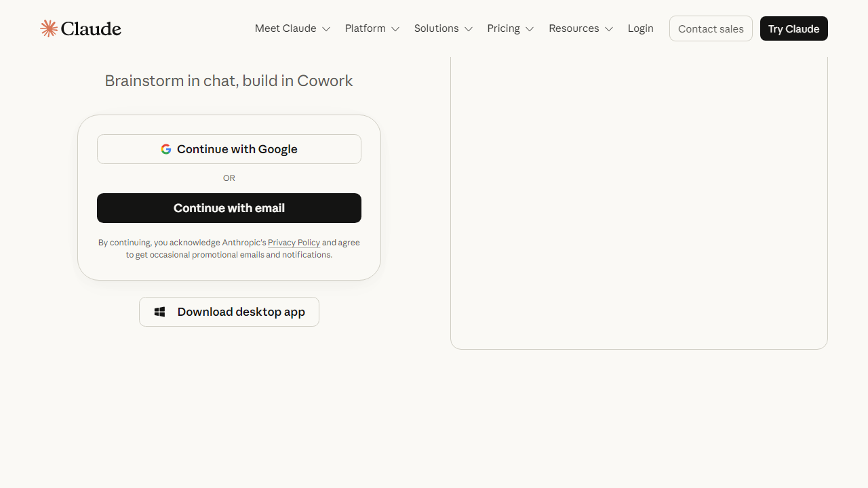868x488 pixels.
Task: Click the Claude starburst logo icon
Action: 49,28
